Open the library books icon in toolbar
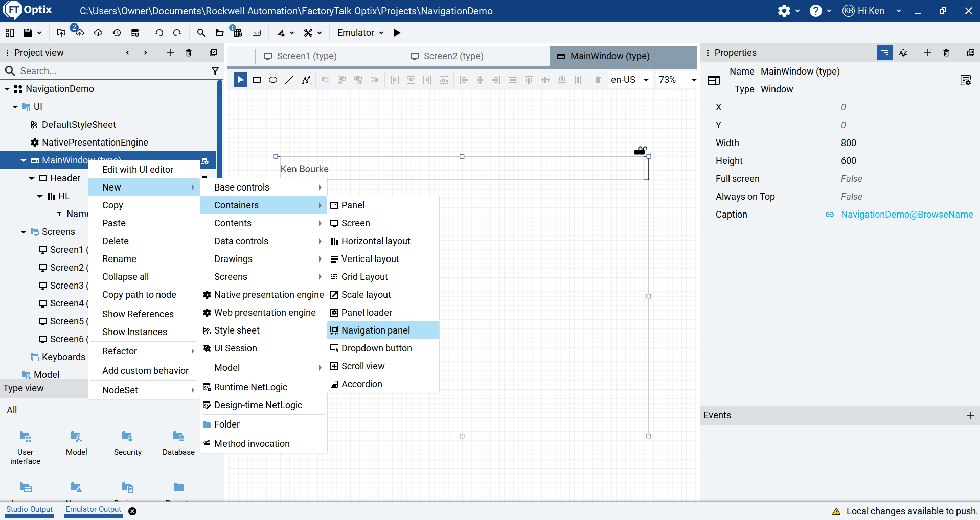 coord(238,32)
